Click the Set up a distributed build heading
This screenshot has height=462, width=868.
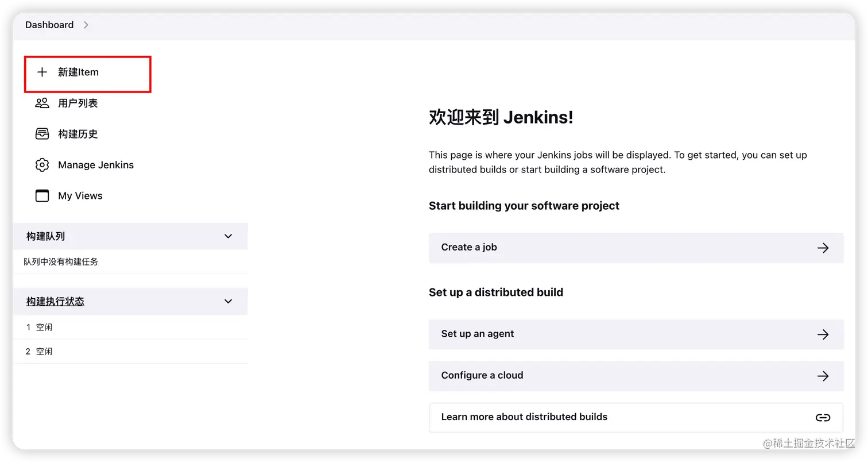point(496,292)
